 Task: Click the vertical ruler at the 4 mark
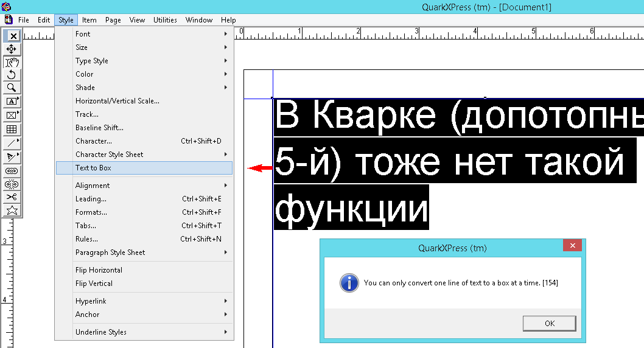[x=5, y=299]
